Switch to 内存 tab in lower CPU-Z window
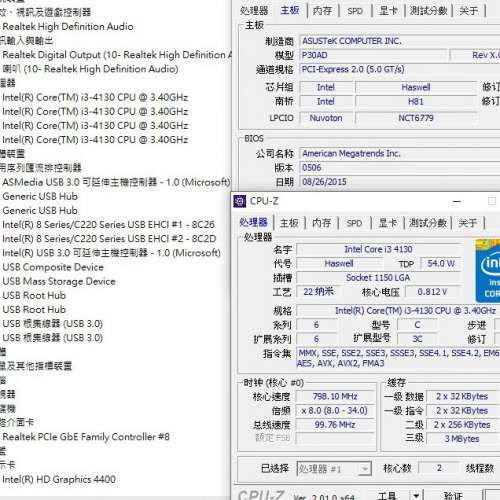The width and height of the screenshot is (500, 500). (x=321, y=223)
